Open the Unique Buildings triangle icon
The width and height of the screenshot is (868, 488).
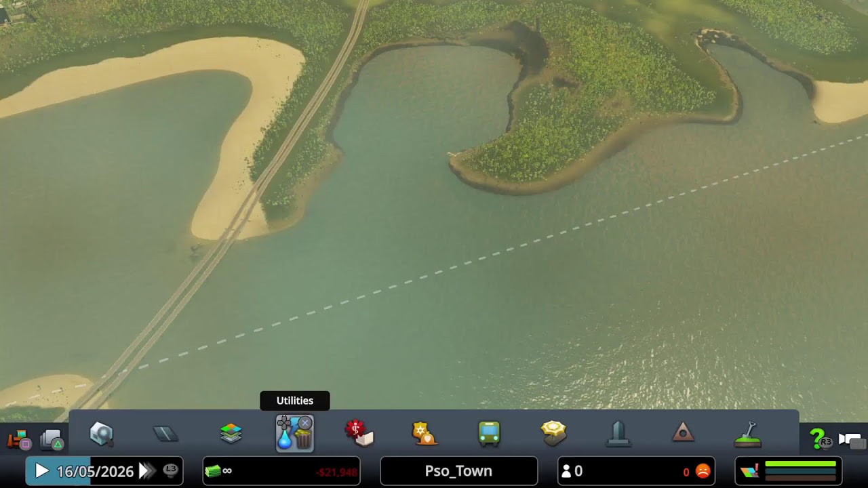pyautogui.click(x=683, y=433)
